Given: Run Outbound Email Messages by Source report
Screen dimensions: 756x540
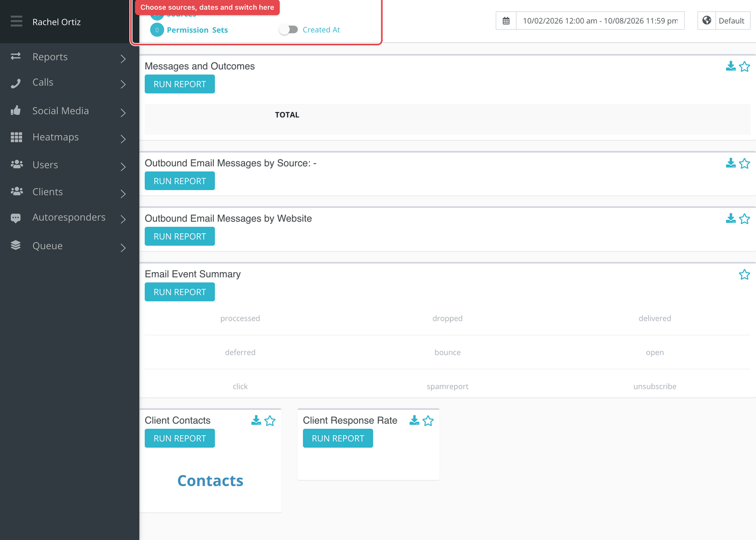Looking at the screenshot, I should 180,181.
